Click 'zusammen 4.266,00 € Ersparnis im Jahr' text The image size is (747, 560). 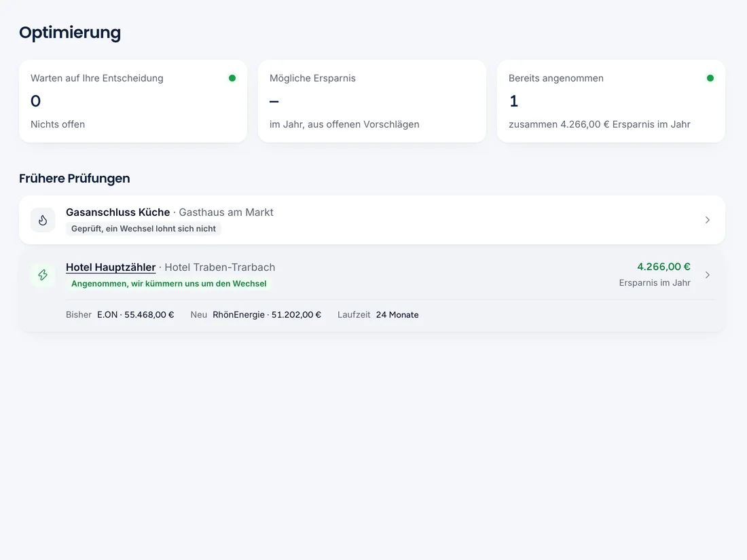[x=600, y=124]
